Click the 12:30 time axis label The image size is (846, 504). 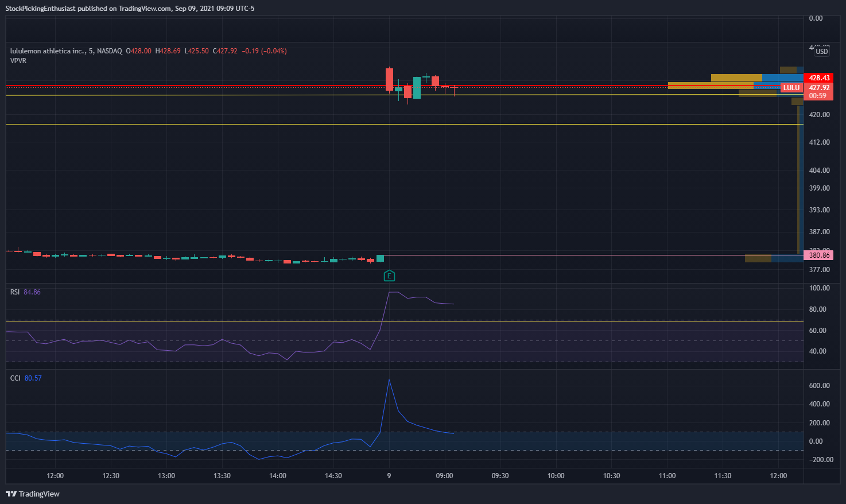[x=111, y=476]
